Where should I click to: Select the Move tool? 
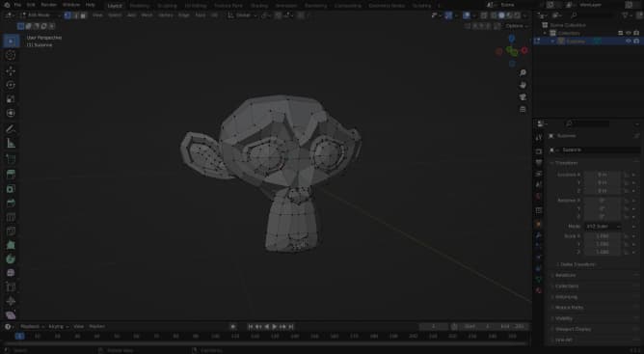point(11,70)
